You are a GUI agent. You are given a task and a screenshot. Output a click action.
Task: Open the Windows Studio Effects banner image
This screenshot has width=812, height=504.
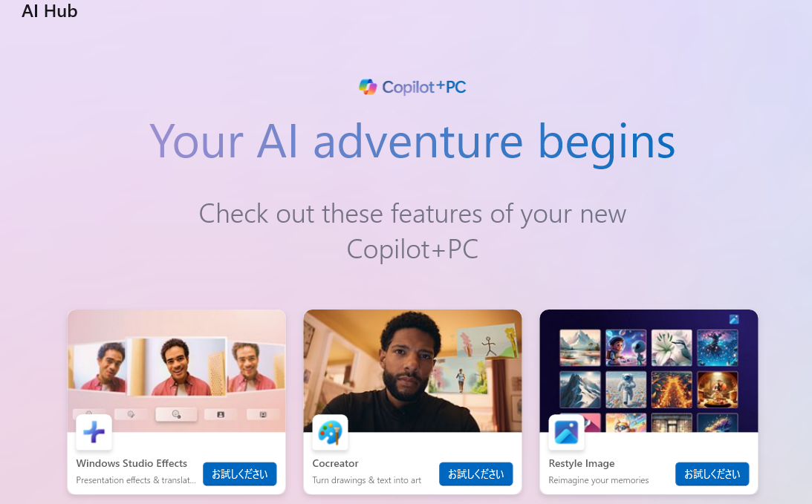coord(177,370)
